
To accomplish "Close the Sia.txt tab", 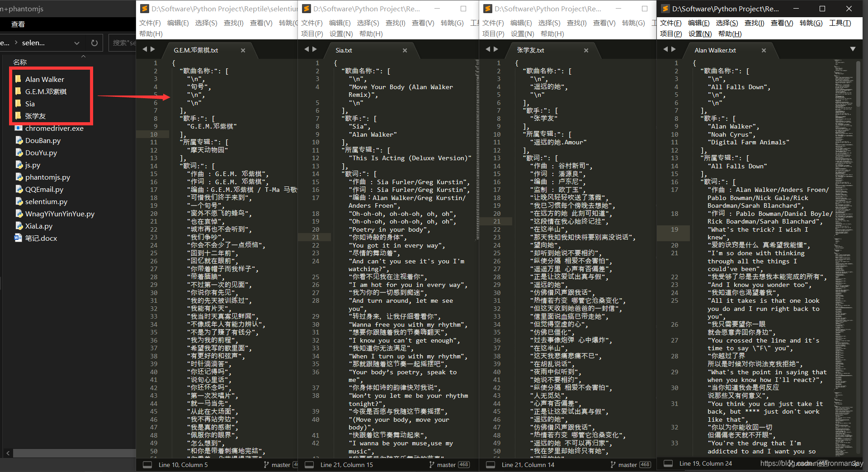I will (x=405, y=50).
